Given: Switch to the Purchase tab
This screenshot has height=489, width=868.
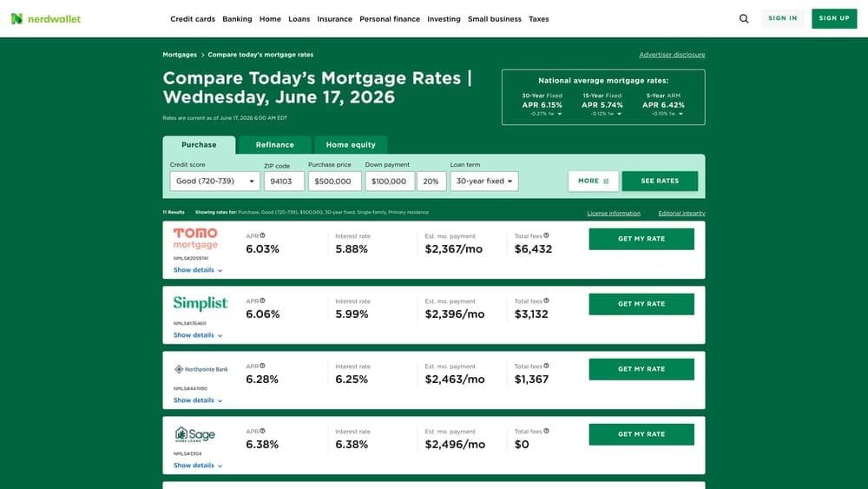Looking at the screenshot, I should (199, 145).
